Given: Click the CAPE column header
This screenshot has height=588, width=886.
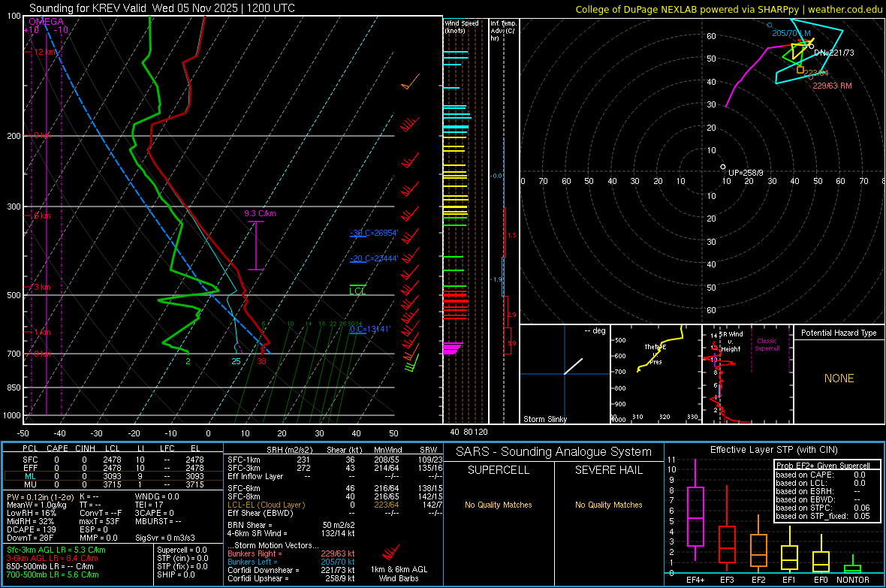Looking at the screenshot, I should tap(57, 448).
